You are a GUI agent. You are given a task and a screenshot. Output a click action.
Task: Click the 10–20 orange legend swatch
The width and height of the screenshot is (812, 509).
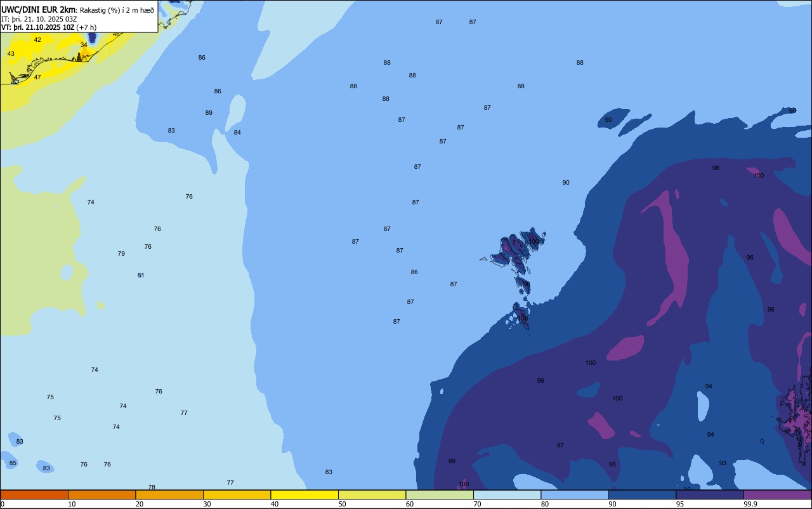pyautogui.click(x=101, y=494)
